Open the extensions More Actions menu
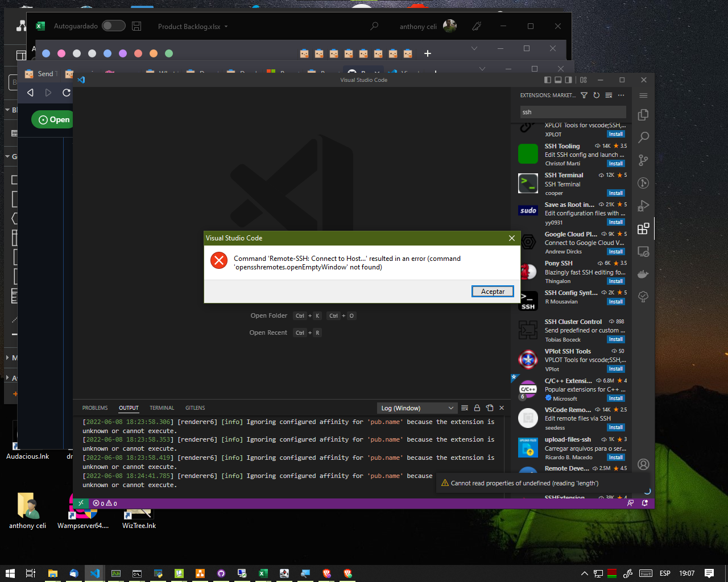This screenshot has width=728, height=582. 621,95
